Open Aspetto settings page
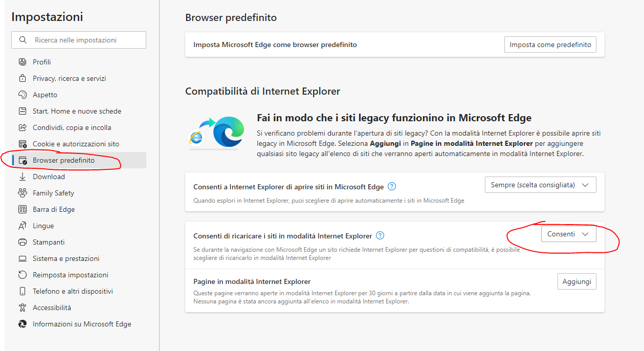 (79, 95)
